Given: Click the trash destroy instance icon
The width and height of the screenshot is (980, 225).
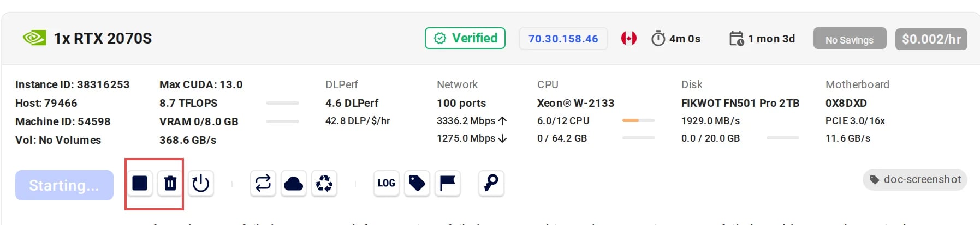Looking at the screenshot, I should (x=170, y=183).
